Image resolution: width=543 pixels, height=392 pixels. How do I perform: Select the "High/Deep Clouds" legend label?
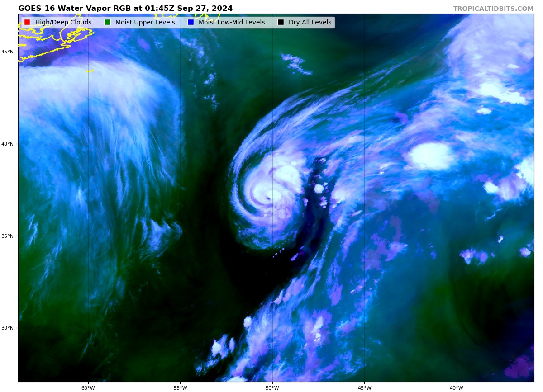pos(63,22)
